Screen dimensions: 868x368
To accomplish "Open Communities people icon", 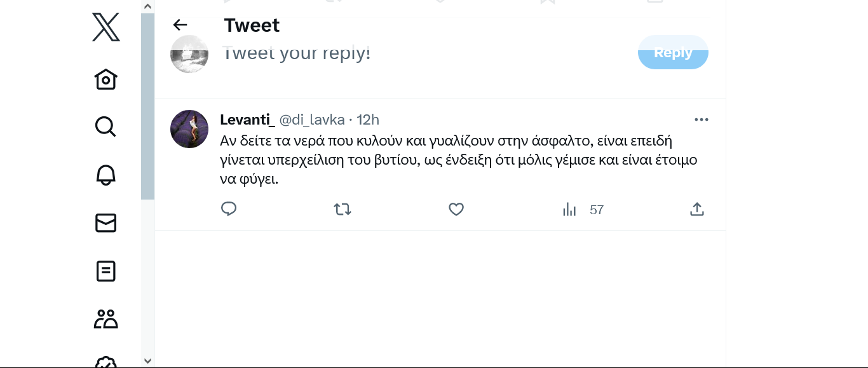I will point(105,319).
